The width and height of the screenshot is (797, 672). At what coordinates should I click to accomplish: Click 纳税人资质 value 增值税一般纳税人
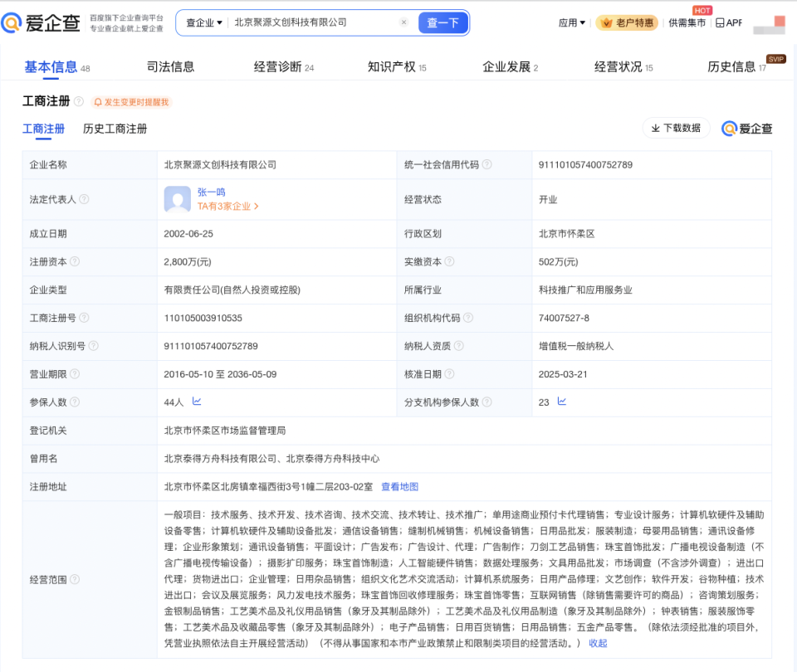(x=576, y=347)
